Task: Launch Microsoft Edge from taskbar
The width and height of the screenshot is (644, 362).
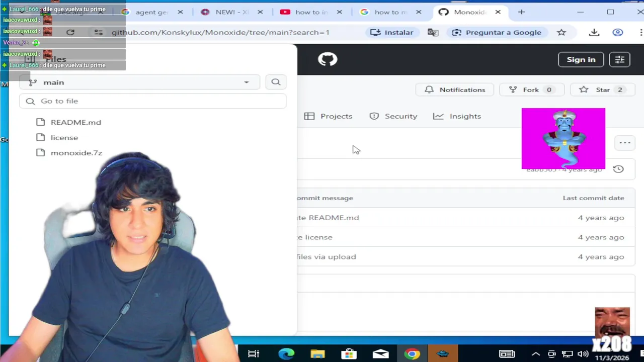Action: [286, 354]
